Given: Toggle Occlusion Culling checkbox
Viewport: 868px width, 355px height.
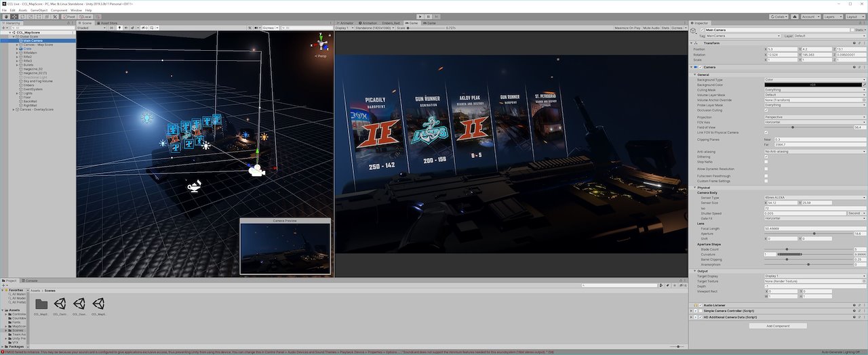Looking at the screenshot, I should pos(766,110).
